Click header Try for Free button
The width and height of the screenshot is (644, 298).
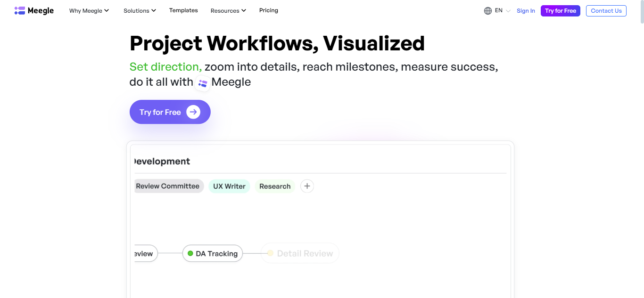561,11
